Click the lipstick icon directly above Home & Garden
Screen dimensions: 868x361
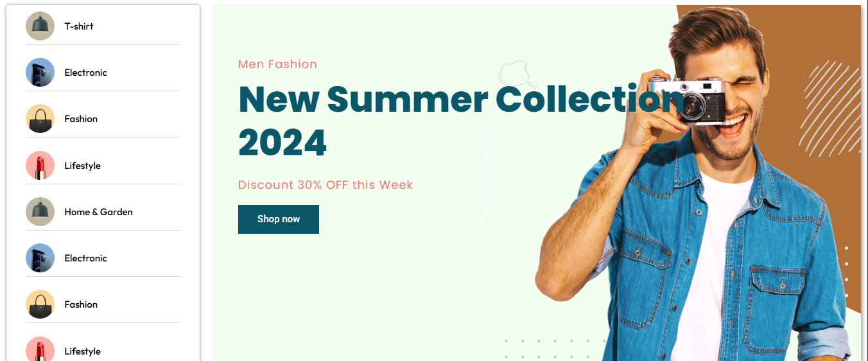40,165
